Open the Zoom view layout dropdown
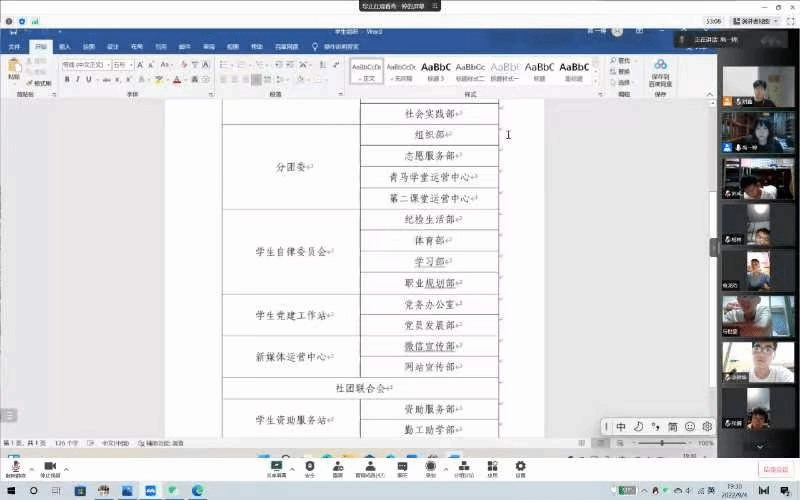The width and height of the screenshot is (800, 500). (755, 20)
